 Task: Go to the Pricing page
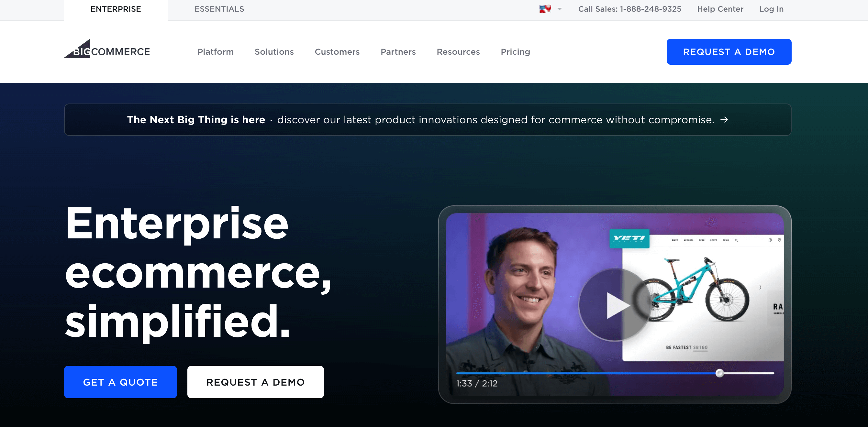click(516, 52)
